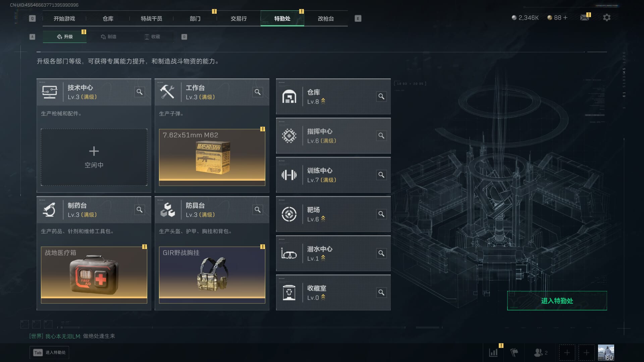Click the magnifier on 技术中心 card
The image size is (644, 362).
[140, 92]
